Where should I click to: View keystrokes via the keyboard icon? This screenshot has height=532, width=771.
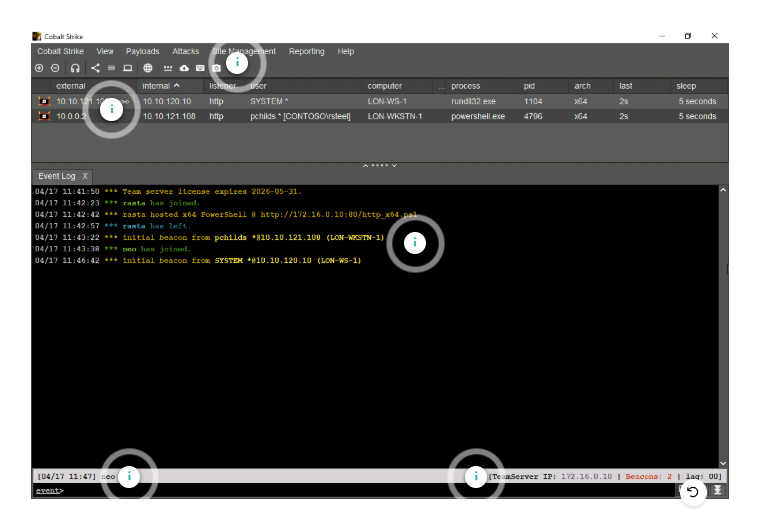click(200, 68)
